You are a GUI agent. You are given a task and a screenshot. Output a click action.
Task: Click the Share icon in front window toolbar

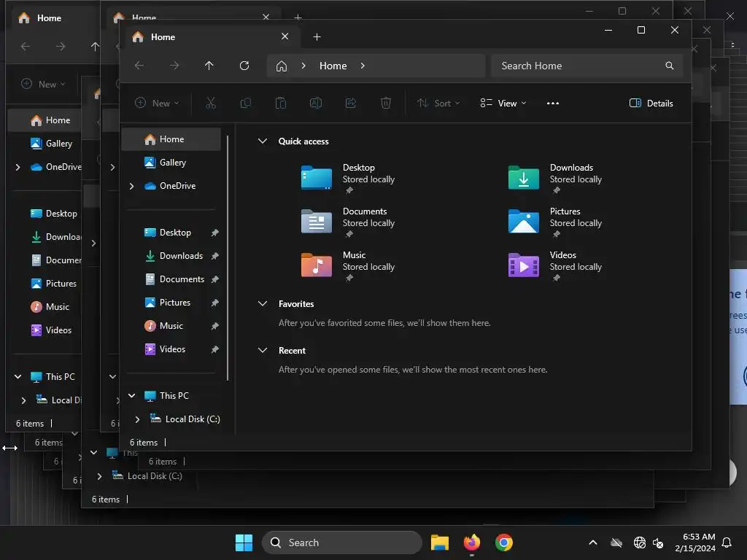coord(351,103)
